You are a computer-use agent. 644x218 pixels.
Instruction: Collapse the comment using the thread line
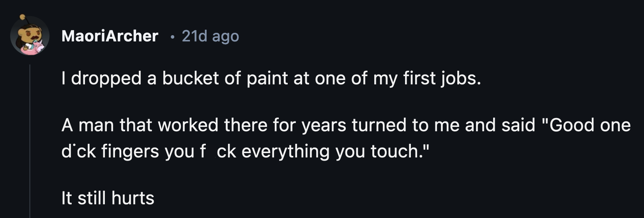click(30, 141)
